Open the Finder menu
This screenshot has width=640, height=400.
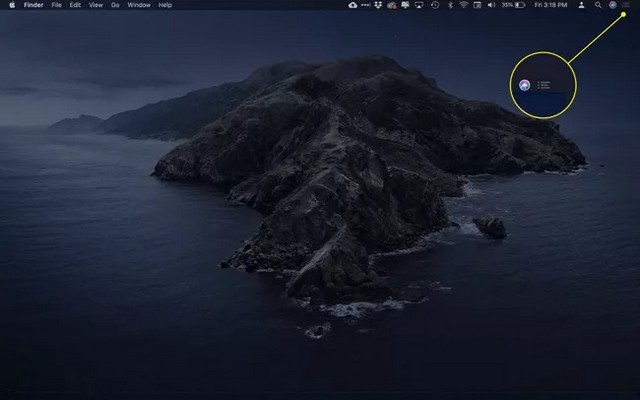[35, 5]
